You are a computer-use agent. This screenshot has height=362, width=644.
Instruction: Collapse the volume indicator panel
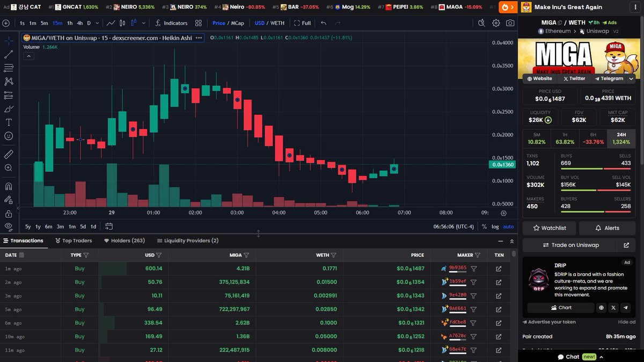[28, 55]
